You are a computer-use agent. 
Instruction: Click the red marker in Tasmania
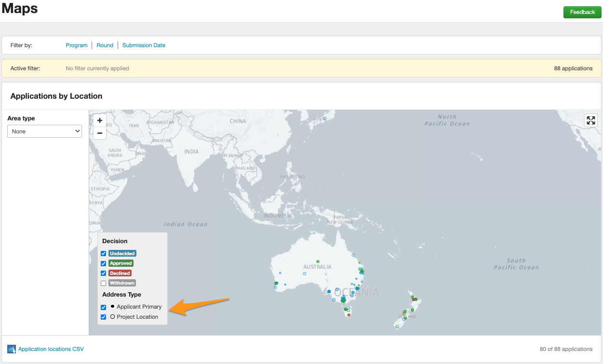349,315
